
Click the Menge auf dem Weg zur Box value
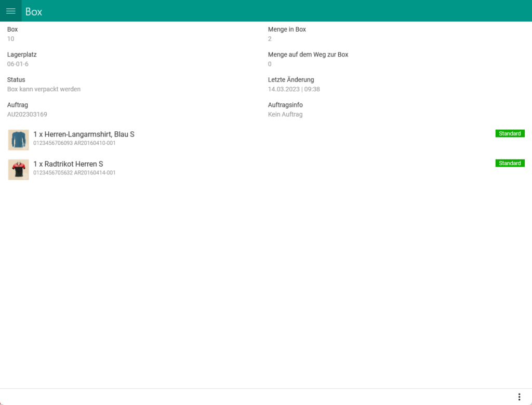269,64
